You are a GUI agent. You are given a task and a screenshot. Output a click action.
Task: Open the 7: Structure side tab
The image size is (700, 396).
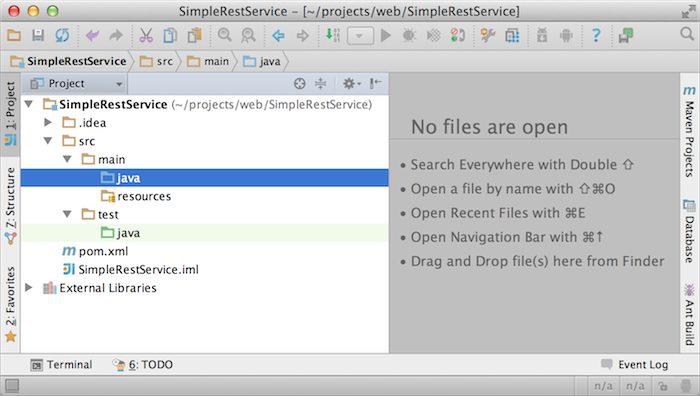[x=10, y=205]
